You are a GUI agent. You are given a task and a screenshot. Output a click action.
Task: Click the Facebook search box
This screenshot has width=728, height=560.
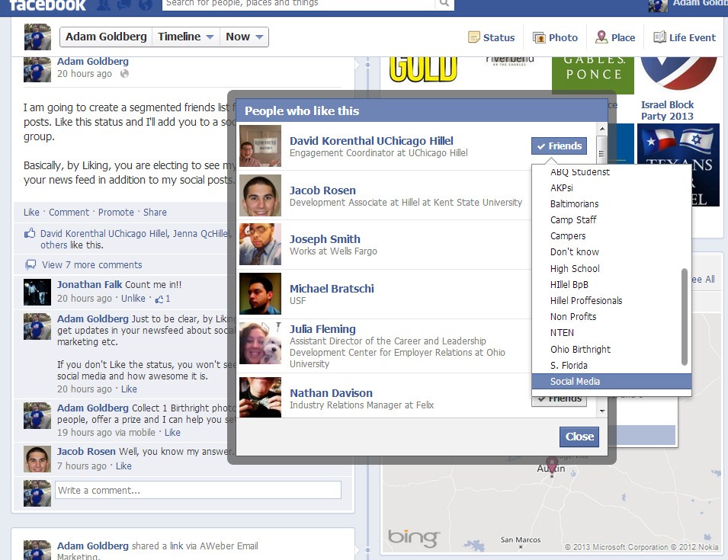pyautogui.click(x=299, y=3)
